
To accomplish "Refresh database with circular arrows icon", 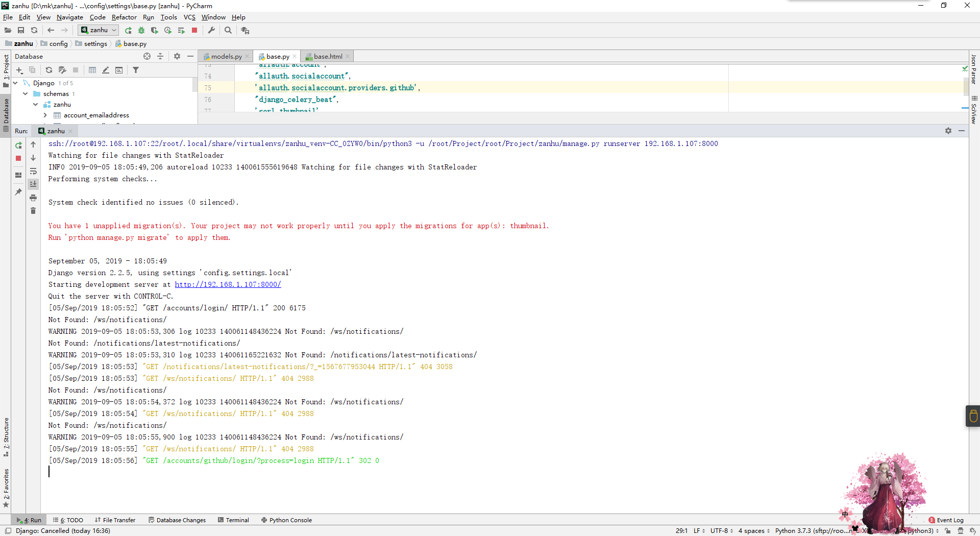I will pos(49,70).
